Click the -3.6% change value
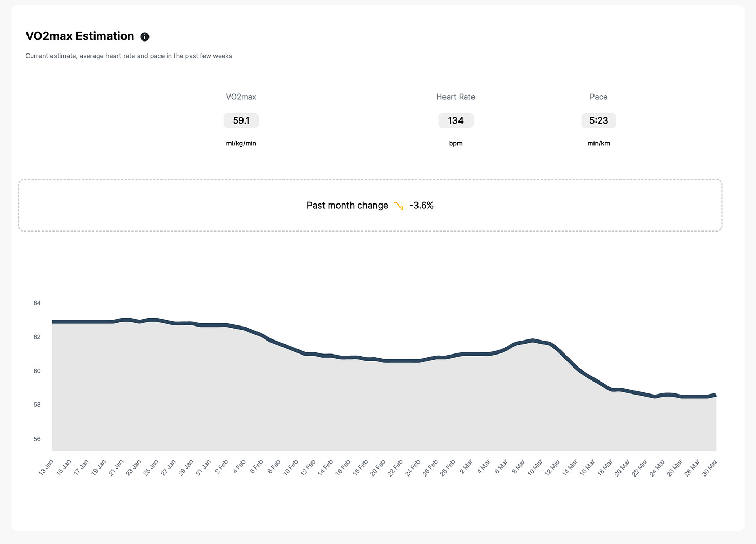Image resolution: width=756 pixels, height=544 pixels. 421,205
